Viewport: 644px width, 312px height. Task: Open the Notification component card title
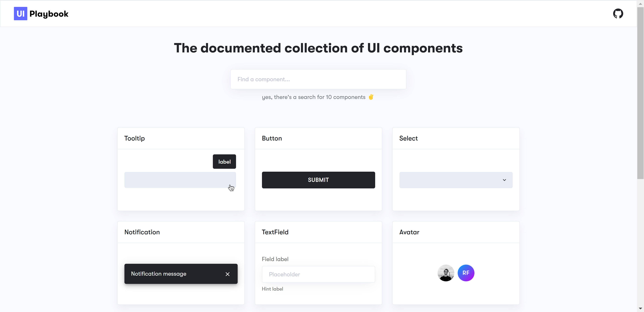click(142, 232)
